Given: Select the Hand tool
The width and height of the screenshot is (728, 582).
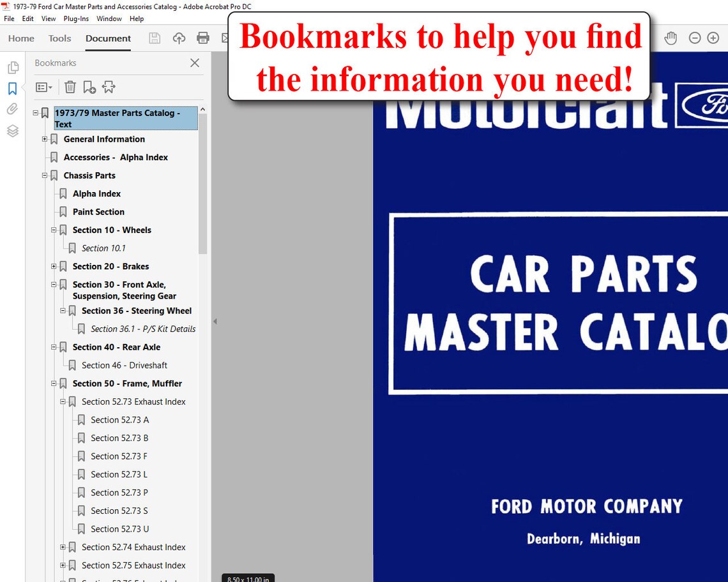Looking at the screenshot, I should click(x=671, y=38).
